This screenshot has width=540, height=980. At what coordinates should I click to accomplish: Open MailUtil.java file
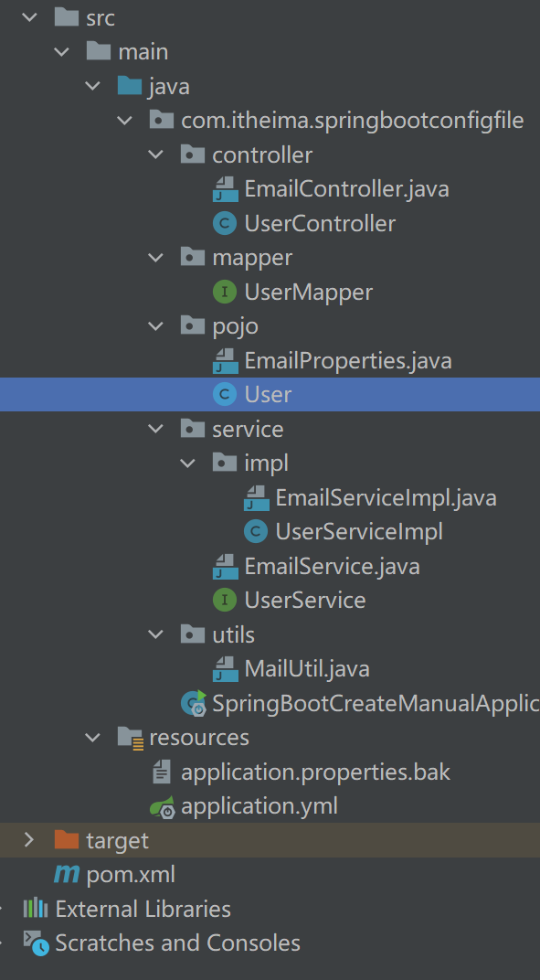tap(307, 669)
